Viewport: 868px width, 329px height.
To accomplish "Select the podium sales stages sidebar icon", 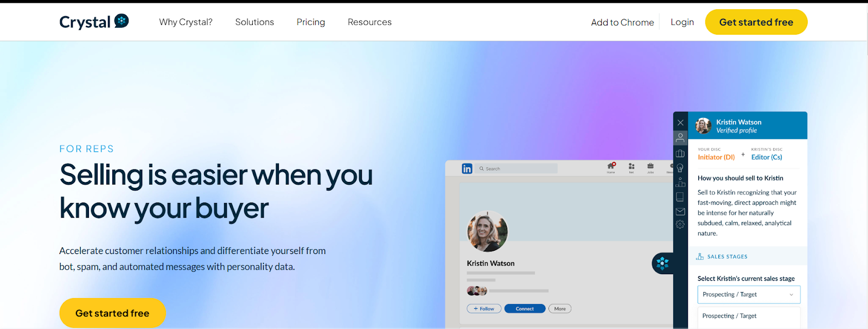I will [680, 182].
